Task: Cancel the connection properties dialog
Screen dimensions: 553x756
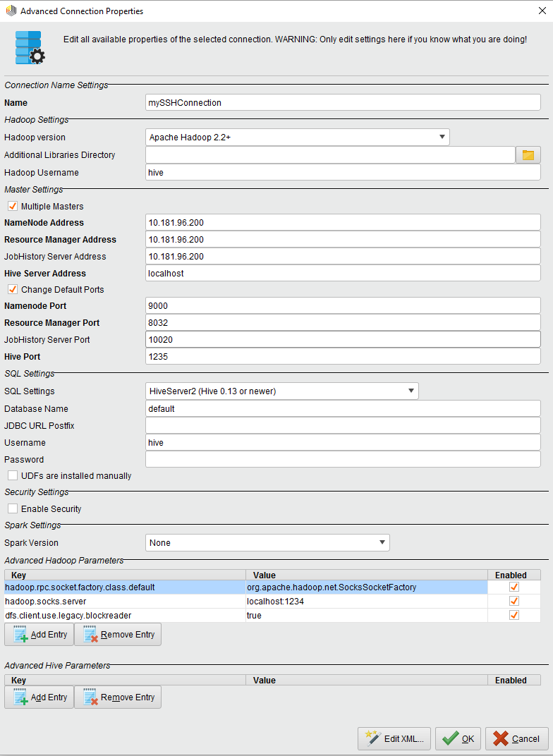Action: pos(516,739)
